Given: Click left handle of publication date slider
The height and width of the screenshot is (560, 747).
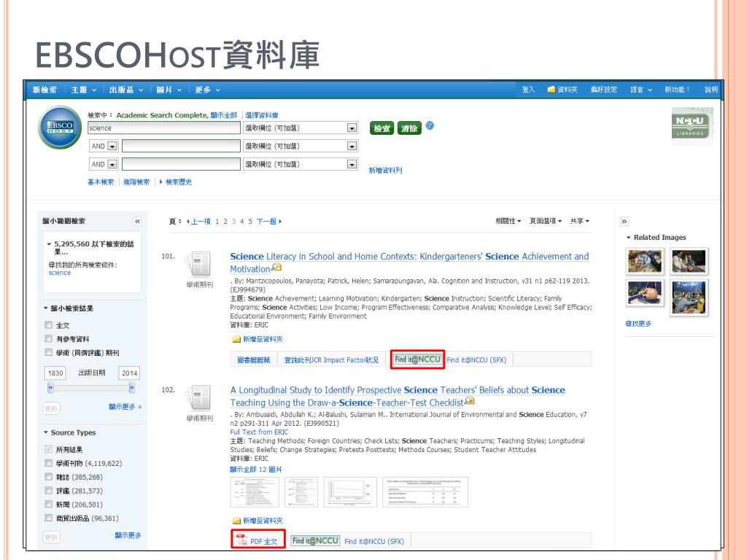Looking at the screenshot, I should click(50, 388).
